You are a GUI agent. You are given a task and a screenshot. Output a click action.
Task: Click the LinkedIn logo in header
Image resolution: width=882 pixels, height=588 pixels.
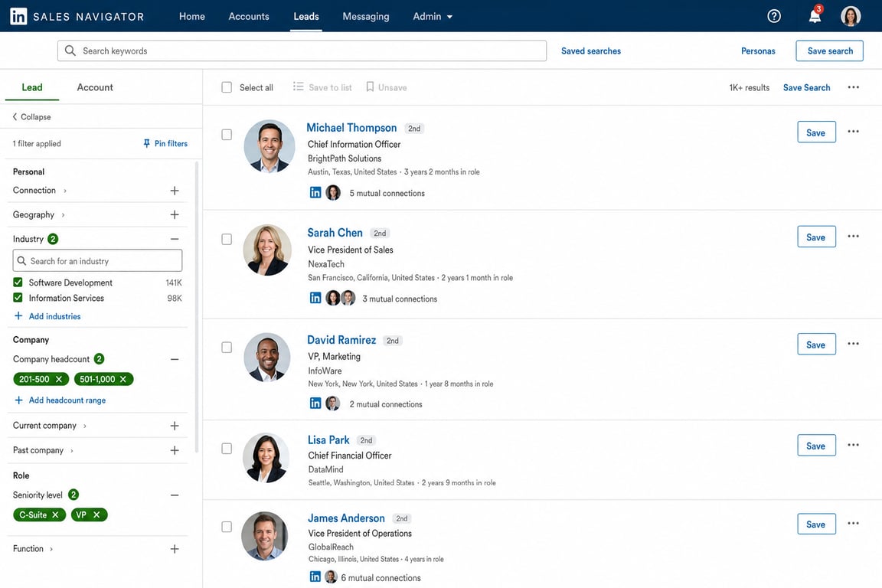[18, 16]
